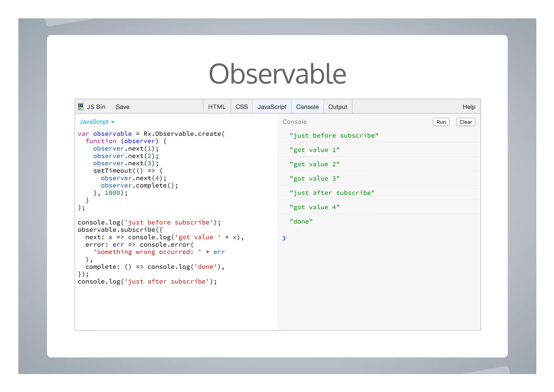Click the JavaScript dropdown arrow caret
The image size is (554, 392).
pyautogui.click(x=113, y=122)
